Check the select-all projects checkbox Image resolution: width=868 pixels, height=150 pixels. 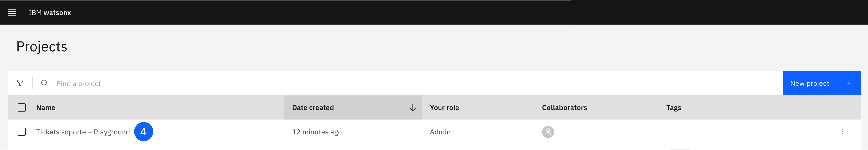tap(22, 108)
